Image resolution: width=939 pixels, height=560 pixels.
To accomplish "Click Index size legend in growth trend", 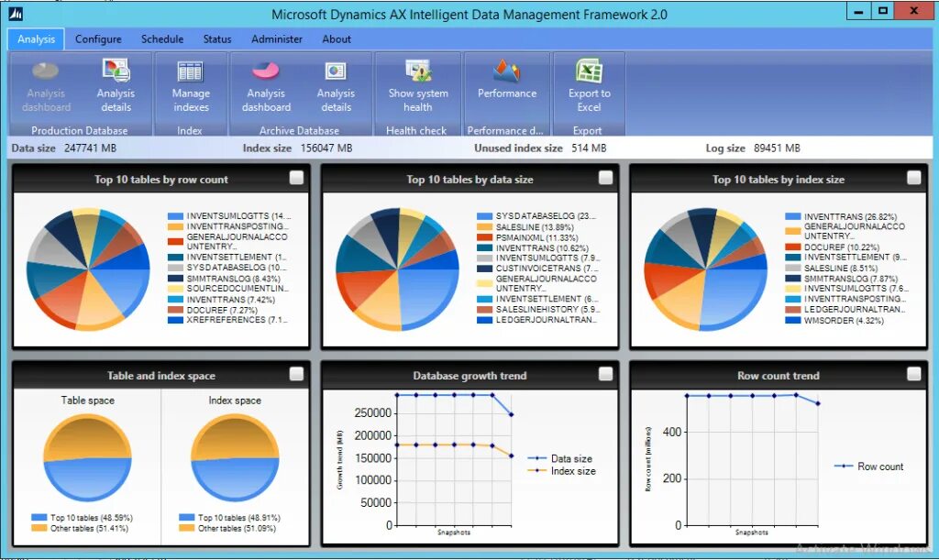I will click(561, 471).
